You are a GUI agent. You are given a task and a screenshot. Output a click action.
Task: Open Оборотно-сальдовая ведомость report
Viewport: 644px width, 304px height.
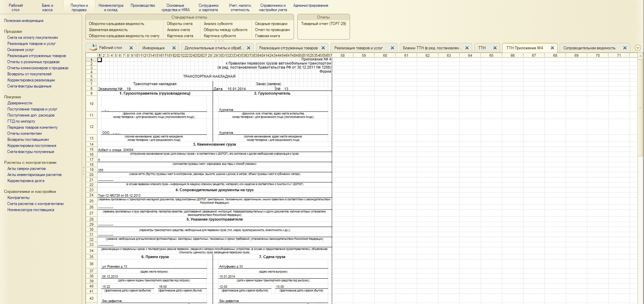pos(116,24)
